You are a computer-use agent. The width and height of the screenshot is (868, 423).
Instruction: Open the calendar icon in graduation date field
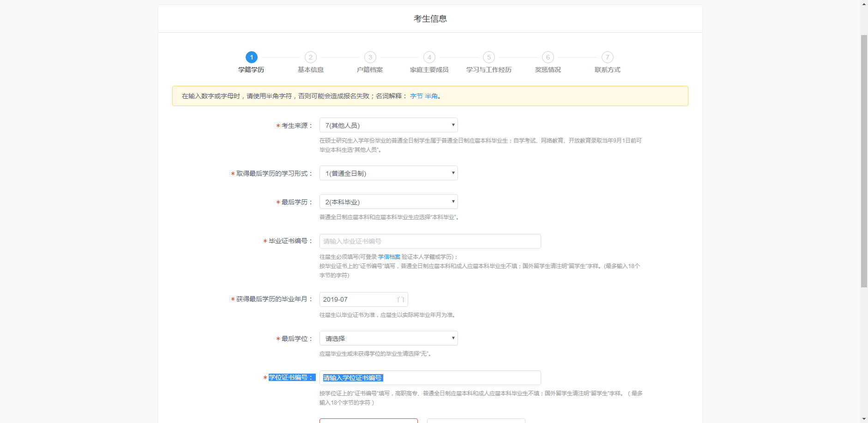(x=400, y=299)
